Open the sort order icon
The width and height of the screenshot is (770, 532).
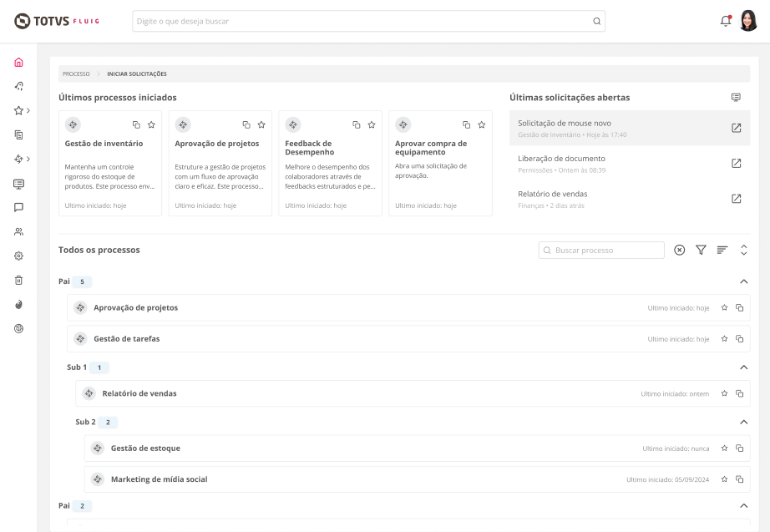[722, 250]
